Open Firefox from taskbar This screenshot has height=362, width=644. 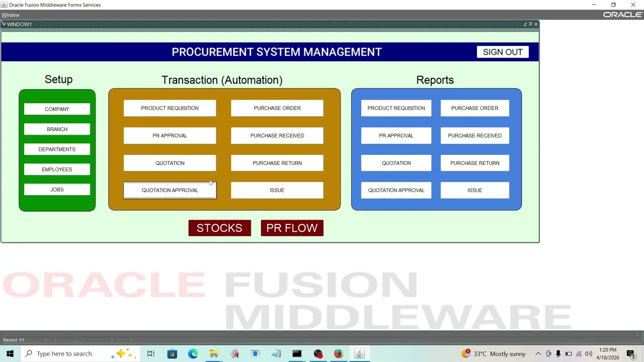(339, 354)
